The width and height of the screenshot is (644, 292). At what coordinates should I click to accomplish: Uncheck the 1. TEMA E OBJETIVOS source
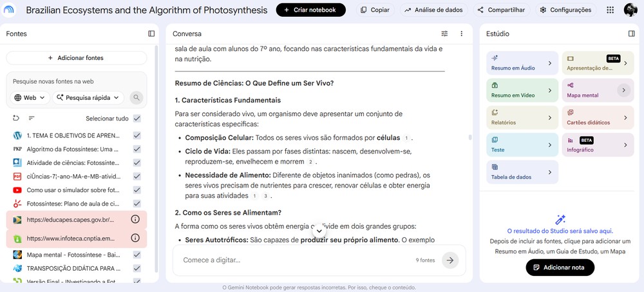coord(137,135)
